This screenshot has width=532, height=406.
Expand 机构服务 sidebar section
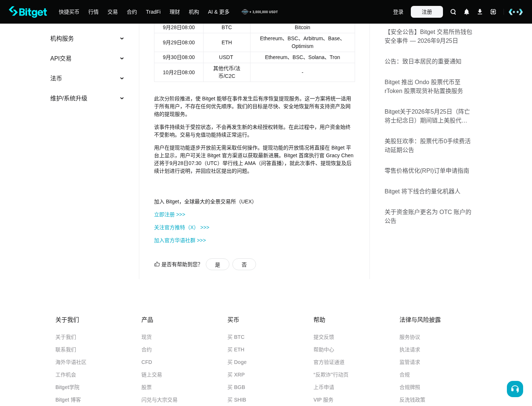tap(87, 38)
